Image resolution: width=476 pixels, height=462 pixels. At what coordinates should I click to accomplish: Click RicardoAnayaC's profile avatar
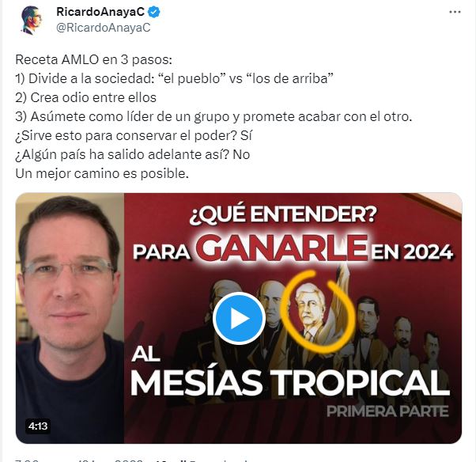(x=32, y=21)
